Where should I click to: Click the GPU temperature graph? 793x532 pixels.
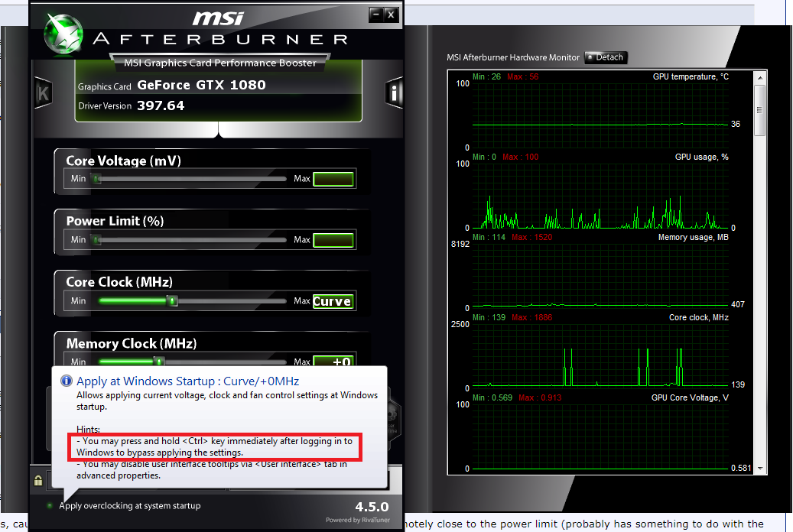[600, 115]
